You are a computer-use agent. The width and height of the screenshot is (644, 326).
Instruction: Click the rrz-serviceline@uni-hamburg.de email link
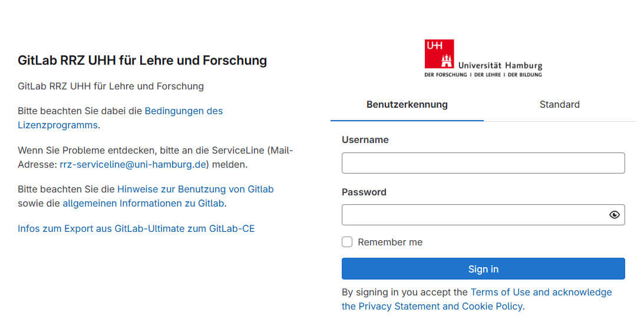(x=134, y=164)
